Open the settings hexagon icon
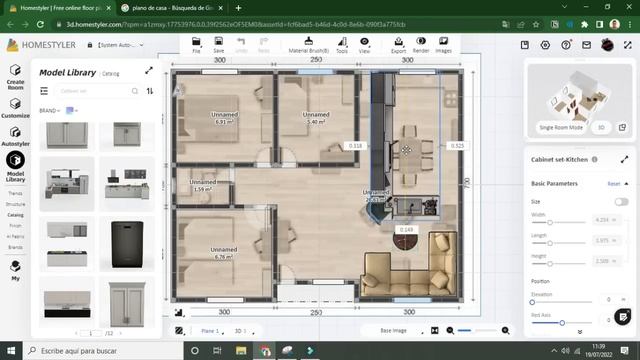The height and width of the screenshot is (360, 640). (545, 45)
